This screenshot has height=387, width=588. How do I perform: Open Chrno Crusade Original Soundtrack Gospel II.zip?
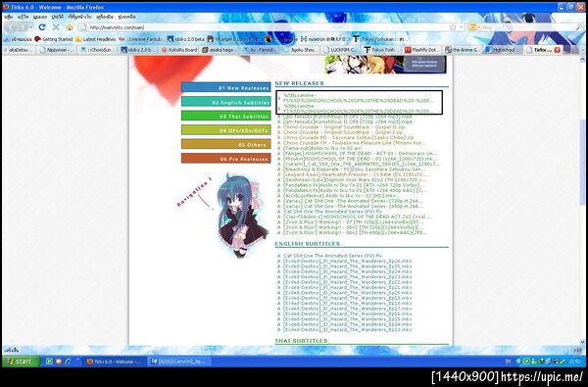[343, 127]
